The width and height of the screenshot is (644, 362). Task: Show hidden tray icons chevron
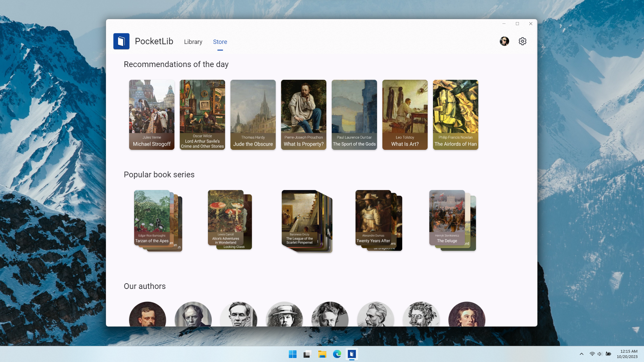tap(582, 354)
